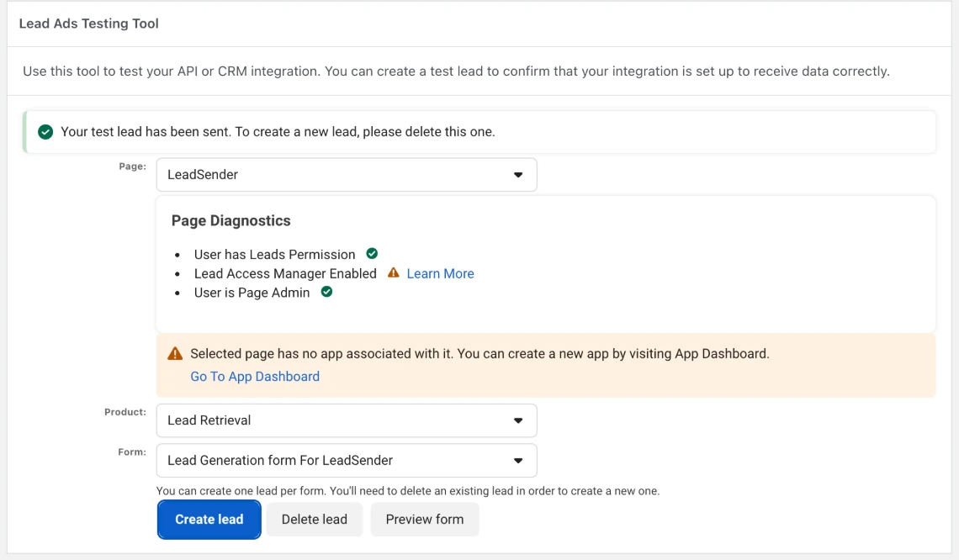Open the Learn More link
The width and height of the screenshot is (959, 560).
tap(440, 273)
